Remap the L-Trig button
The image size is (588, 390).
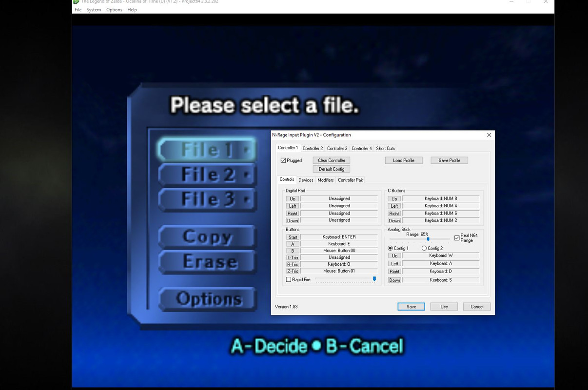[293, 258]
